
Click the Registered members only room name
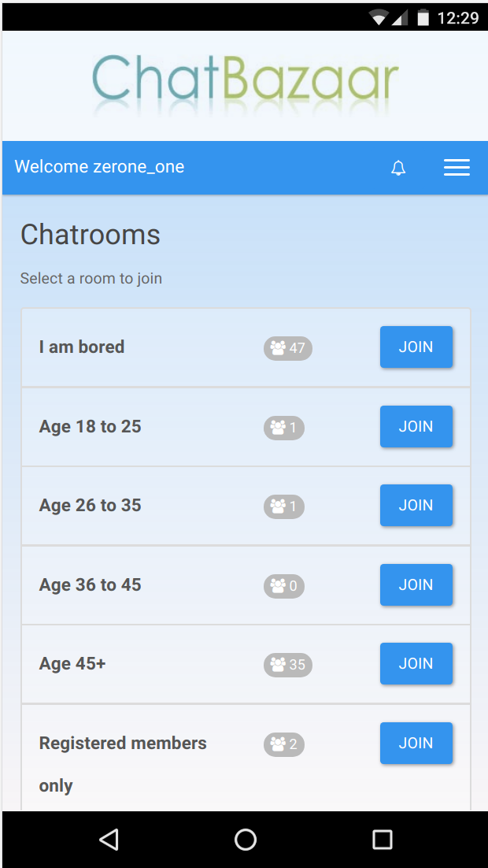coord(123,764)
